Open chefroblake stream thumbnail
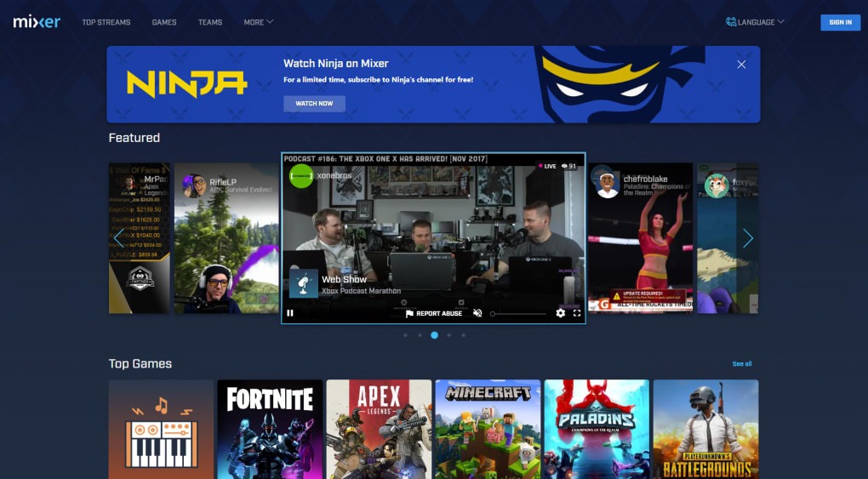 [640, 238]
